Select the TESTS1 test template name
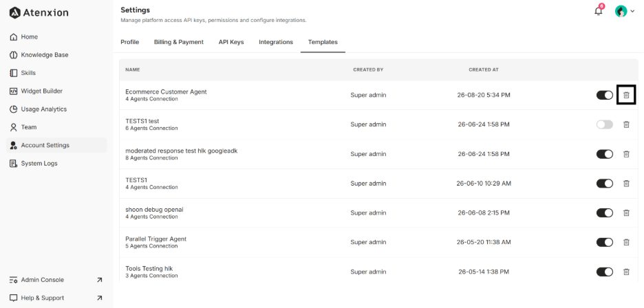This screenshot has width=644, height=308. 142,121
